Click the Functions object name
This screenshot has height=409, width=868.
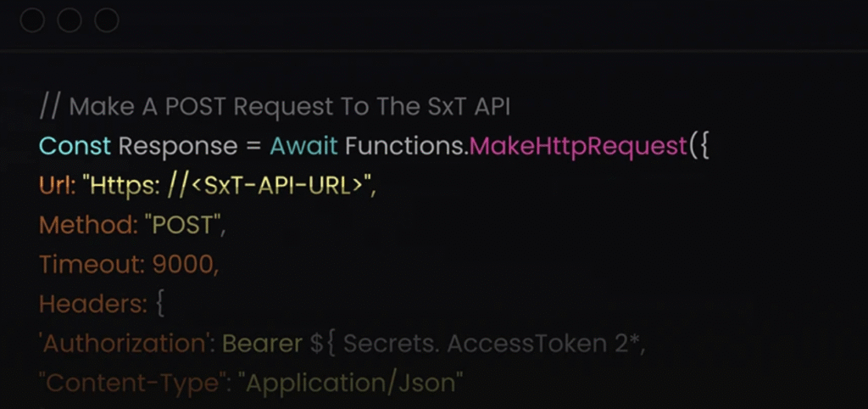click(407, 146)
